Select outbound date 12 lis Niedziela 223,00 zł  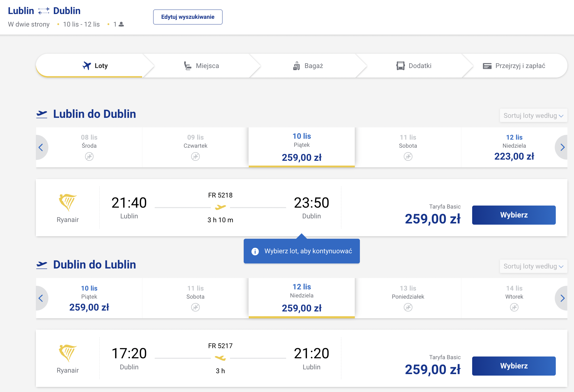click(x=514, y=147)
